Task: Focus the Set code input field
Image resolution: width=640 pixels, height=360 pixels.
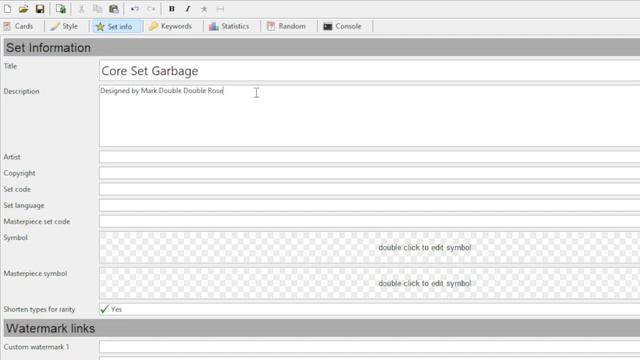Action: pos(369,189)
